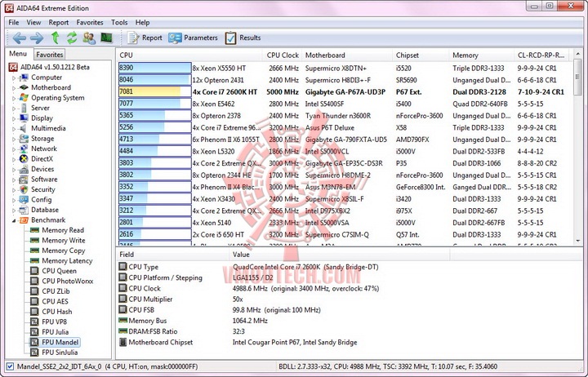Open the File menu
Image resolution: width=588 pixels, height=377 pixels.
point(14,23)
